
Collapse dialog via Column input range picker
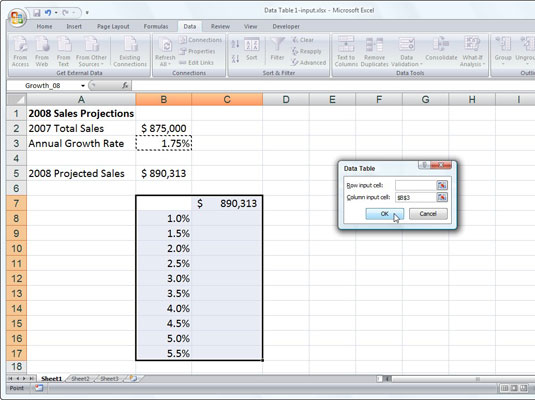442,197
